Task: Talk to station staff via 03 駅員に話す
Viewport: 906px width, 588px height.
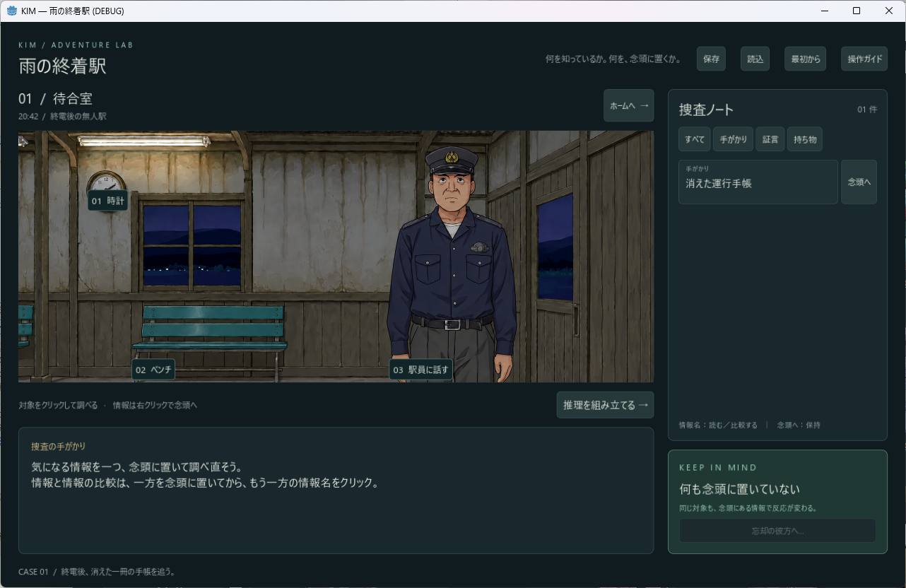Action: pos(421,370)
